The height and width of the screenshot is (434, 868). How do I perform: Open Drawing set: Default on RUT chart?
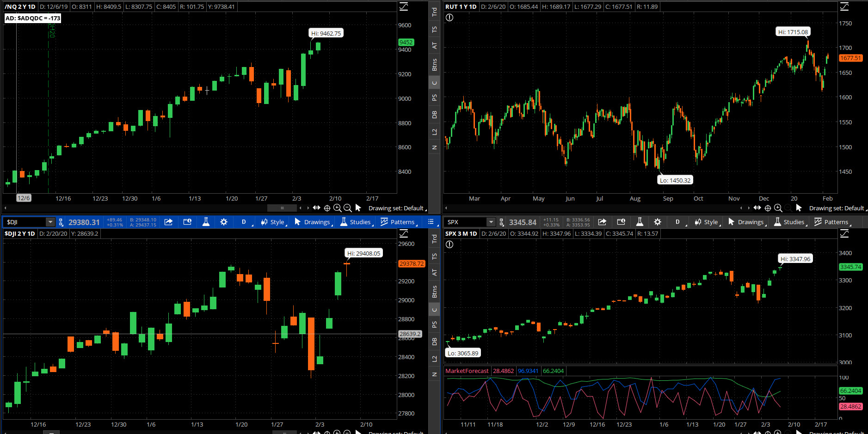837,208
